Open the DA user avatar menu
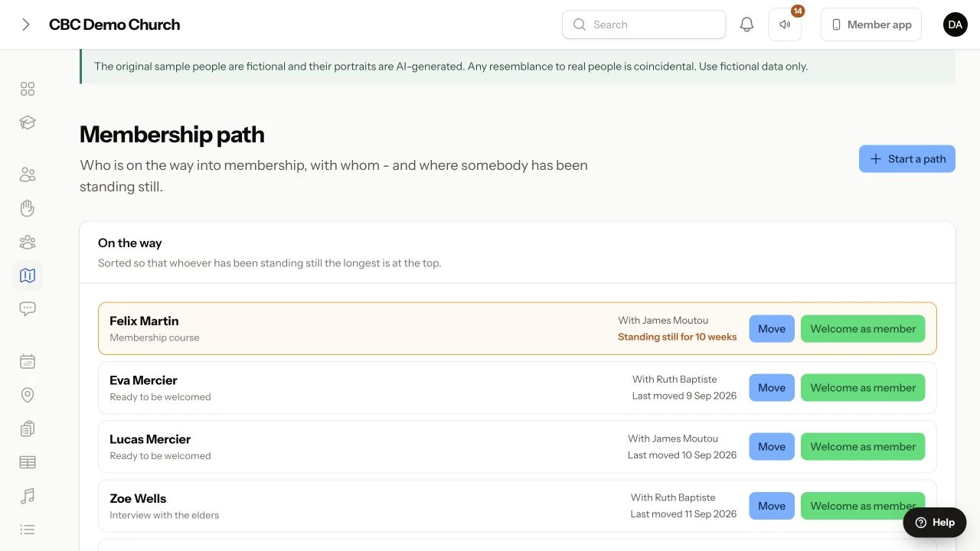This screenshot has height=551, width=980. [x=955, y=24]
